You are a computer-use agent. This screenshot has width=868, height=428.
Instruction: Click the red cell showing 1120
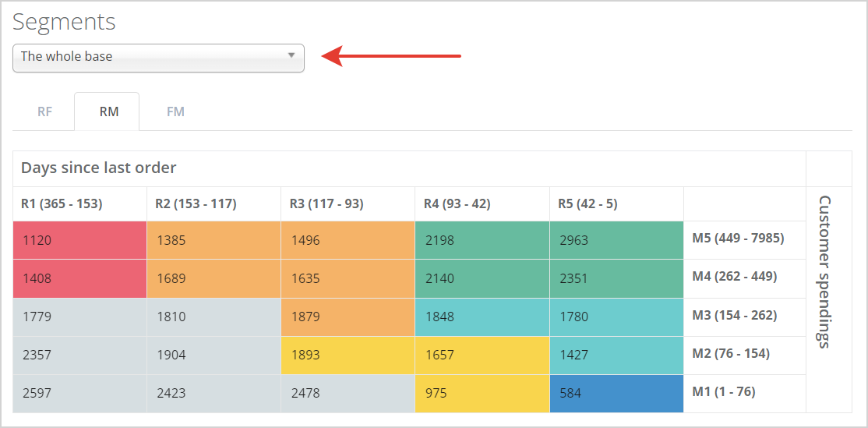(79, 240)
